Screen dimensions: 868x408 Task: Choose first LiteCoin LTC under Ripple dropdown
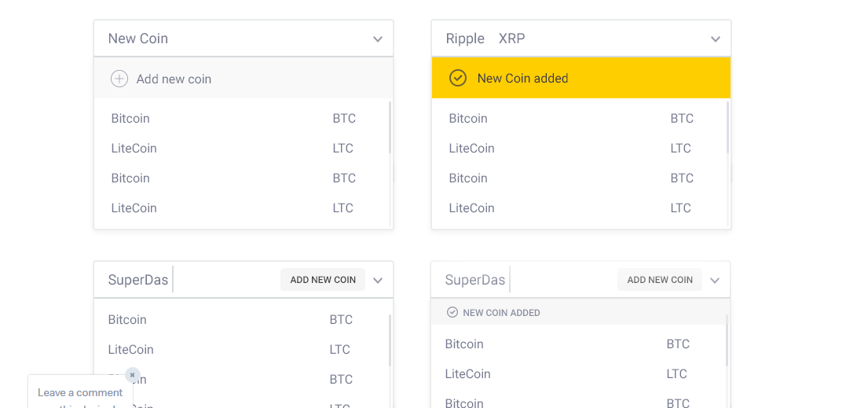(x=570, y=149)
